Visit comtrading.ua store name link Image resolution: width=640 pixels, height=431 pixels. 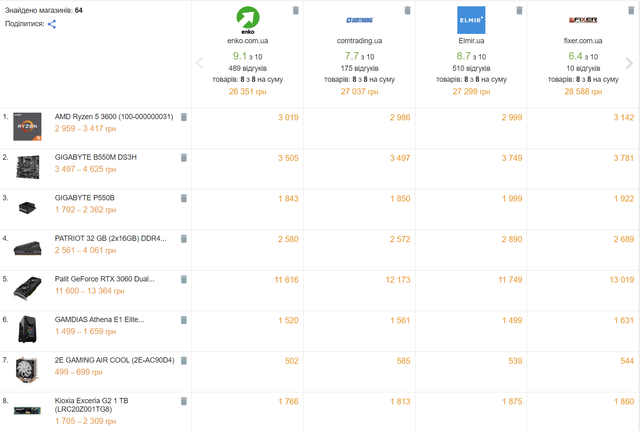360,41
